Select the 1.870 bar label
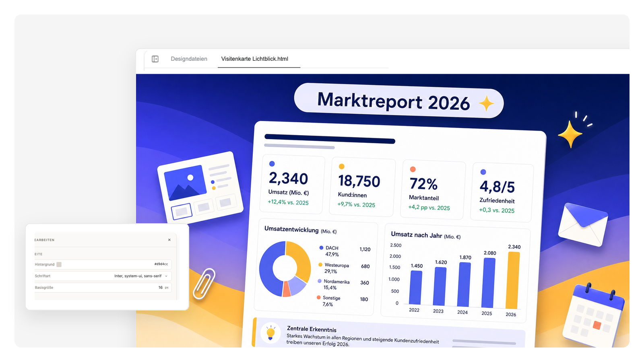 (465, 257)
